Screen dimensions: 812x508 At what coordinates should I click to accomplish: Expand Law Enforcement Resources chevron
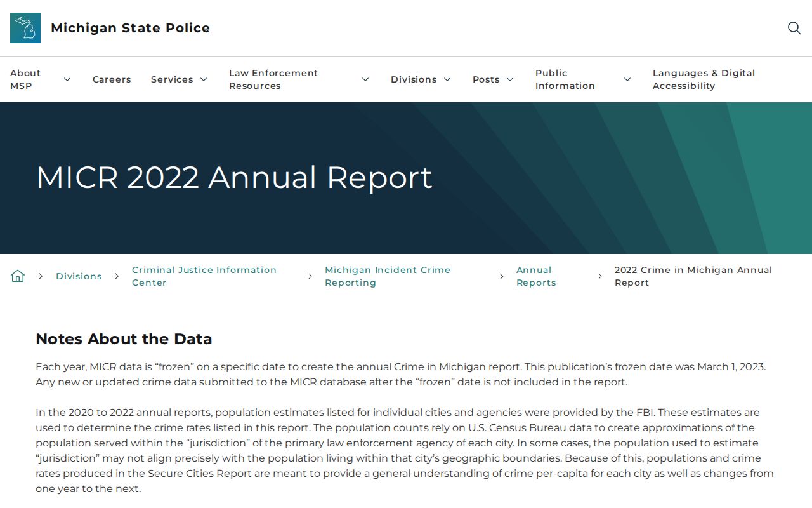(x=365, y=79)
